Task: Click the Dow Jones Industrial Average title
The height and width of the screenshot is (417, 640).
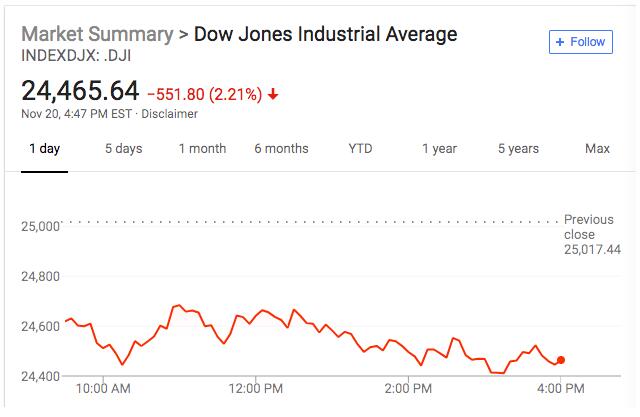Action: click(x=325, y=34)
